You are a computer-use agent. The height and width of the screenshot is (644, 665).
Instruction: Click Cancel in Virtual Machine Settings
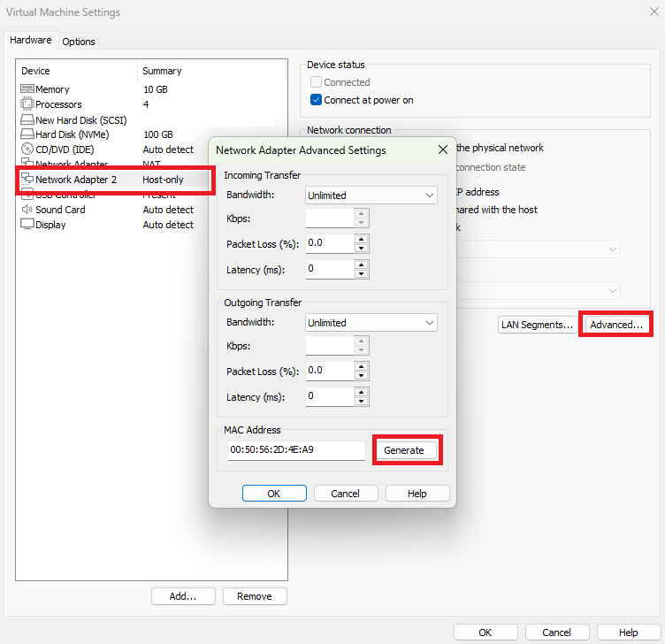pos(557,632)
